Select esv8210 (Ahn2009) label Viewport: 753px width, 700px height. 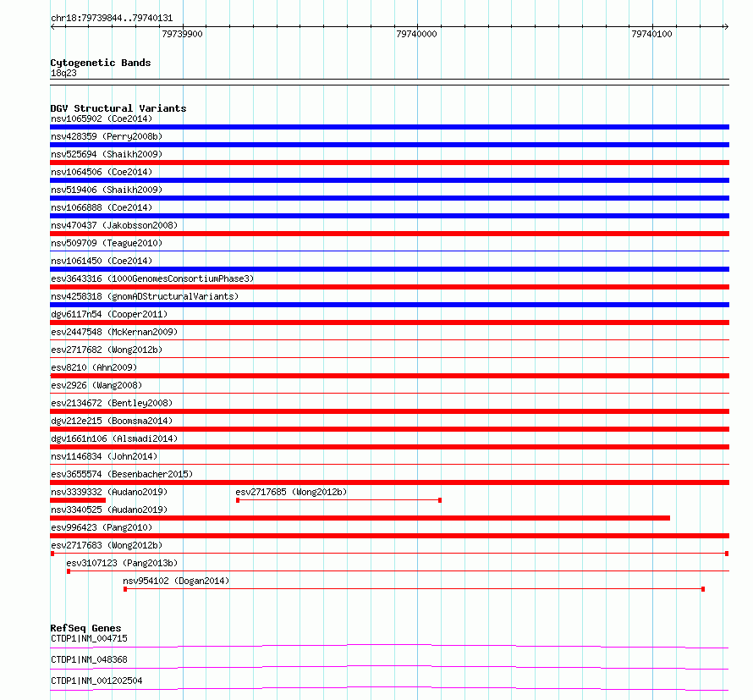(94, 367)
